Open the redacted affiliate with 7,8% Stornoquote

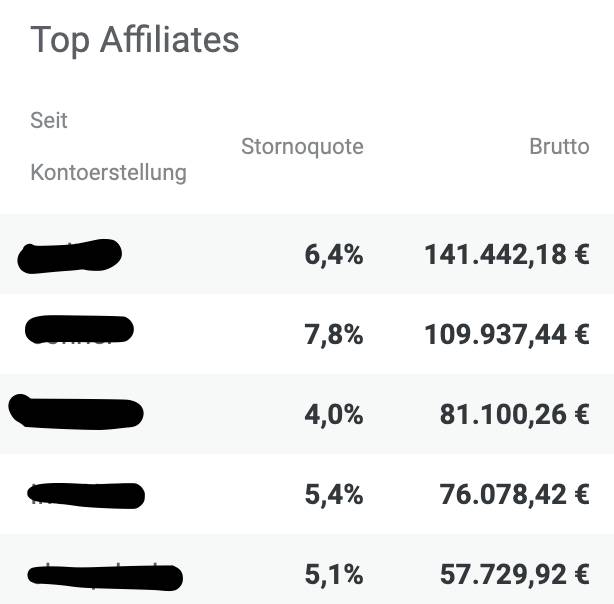click(79, 329)
